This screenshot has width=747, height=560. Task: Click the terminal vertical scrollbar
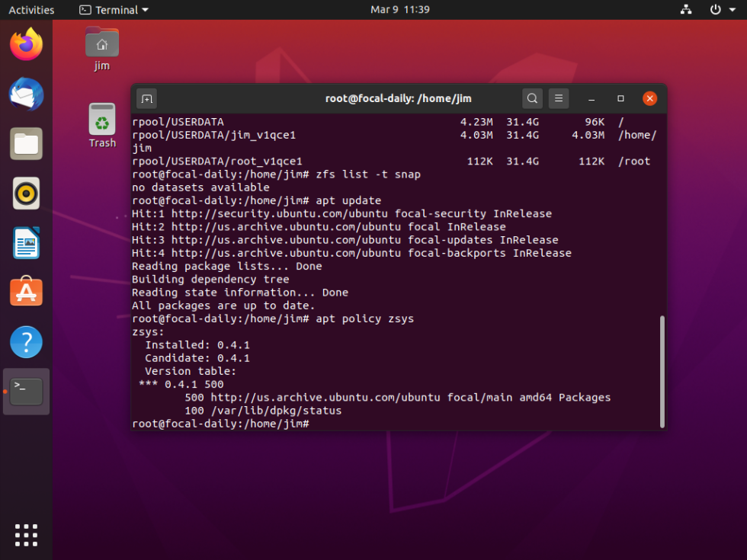[x=662, y=372]
